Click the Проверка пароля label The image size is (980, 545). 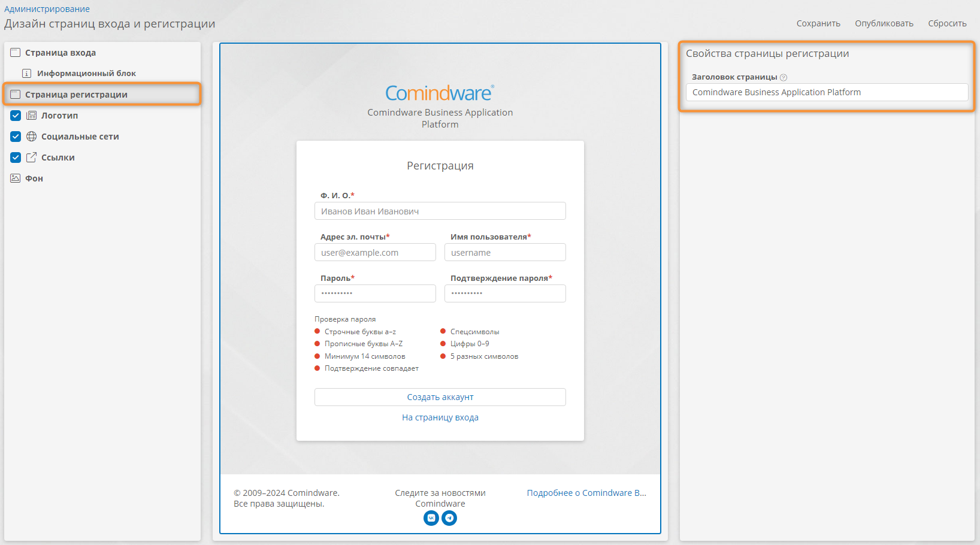345,319
